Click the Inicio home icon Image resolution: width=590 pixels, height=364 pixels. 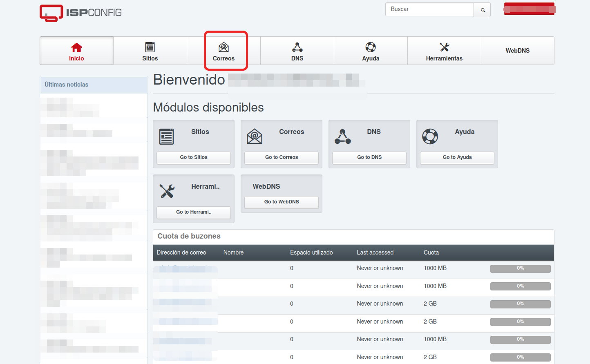pos(76,47)
